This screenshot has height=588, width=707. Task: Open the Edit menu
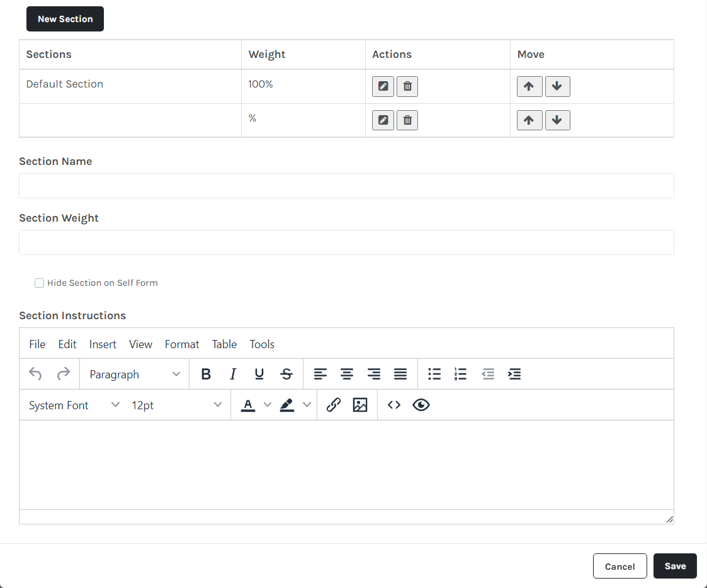[x=67, y=344]
